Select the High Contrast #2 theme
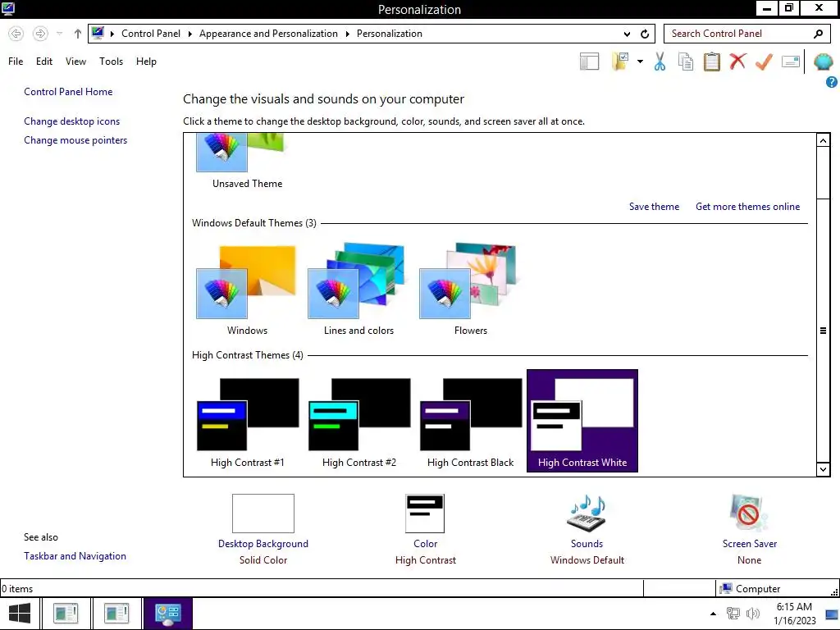 [x=359, y=421]
